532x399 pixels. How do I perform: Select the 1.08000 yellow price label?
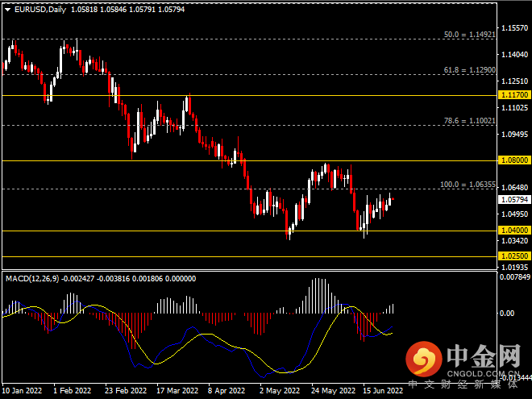coord(514,160)
